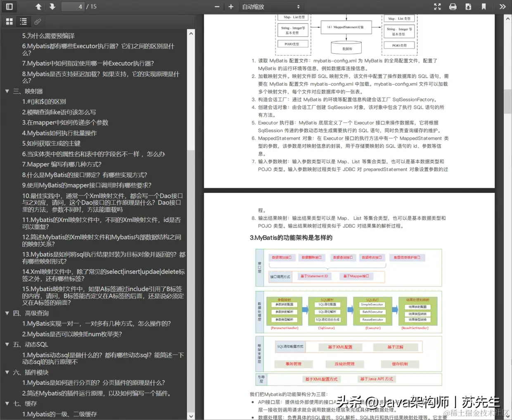
Task: Toggle the sidebar panel button
Action: click(x=9, y=7)
